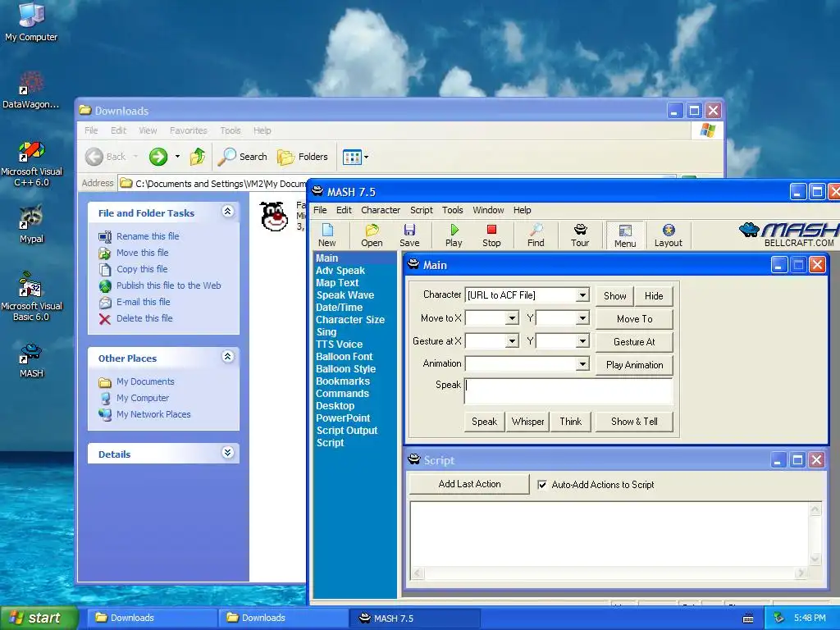840x630 pixels.
Task: Open the Find tool in MASH toolbar
Action: tap(536, 235)
